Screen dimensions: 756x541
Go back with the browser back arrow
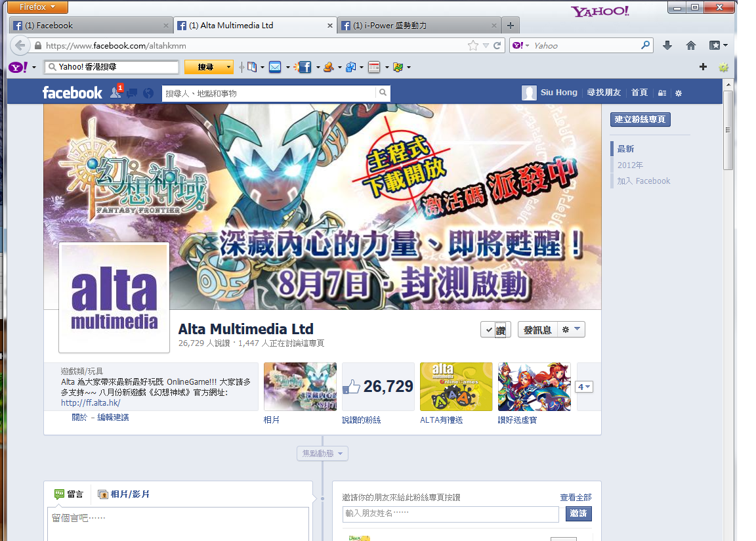pos(20,45)
